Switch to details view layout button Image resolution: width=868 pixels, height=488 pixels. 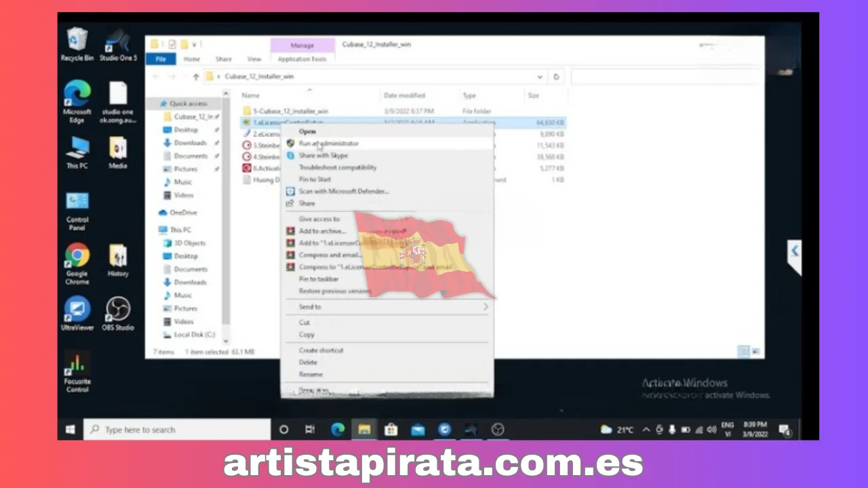(x=744, y=351)
